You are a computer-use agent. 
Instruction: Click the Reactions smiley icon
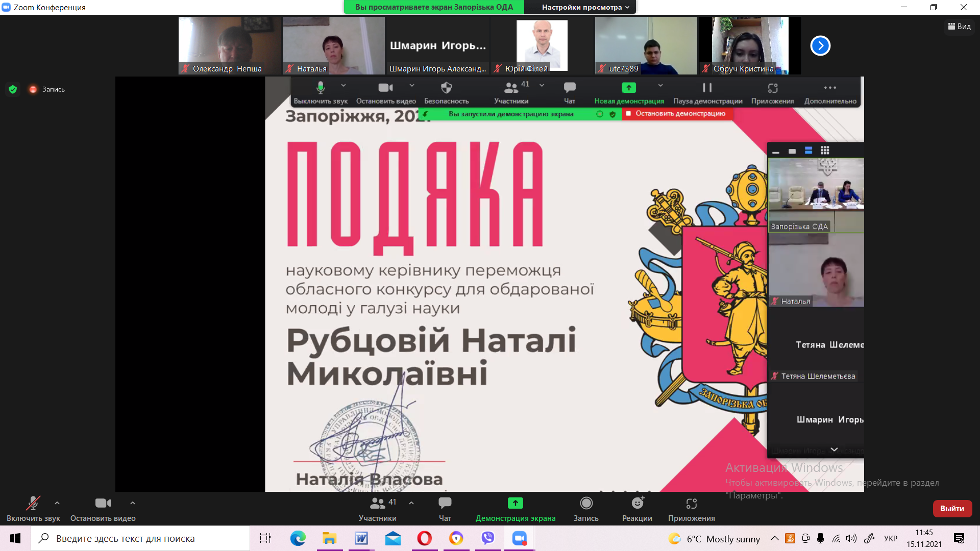(x=637, y=504)
